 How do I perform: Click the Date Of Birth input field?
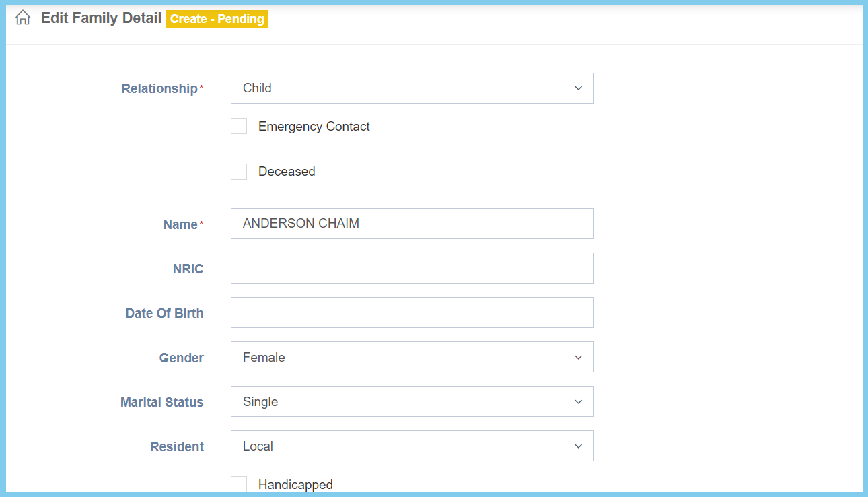click(412, 312)
